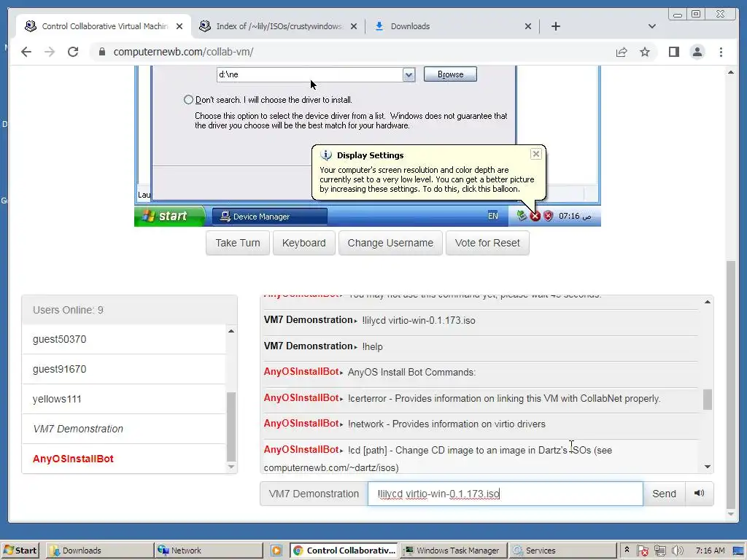Click the action center flag tray icon
This screenshot has width=747, height=560.
pos(642,551)
